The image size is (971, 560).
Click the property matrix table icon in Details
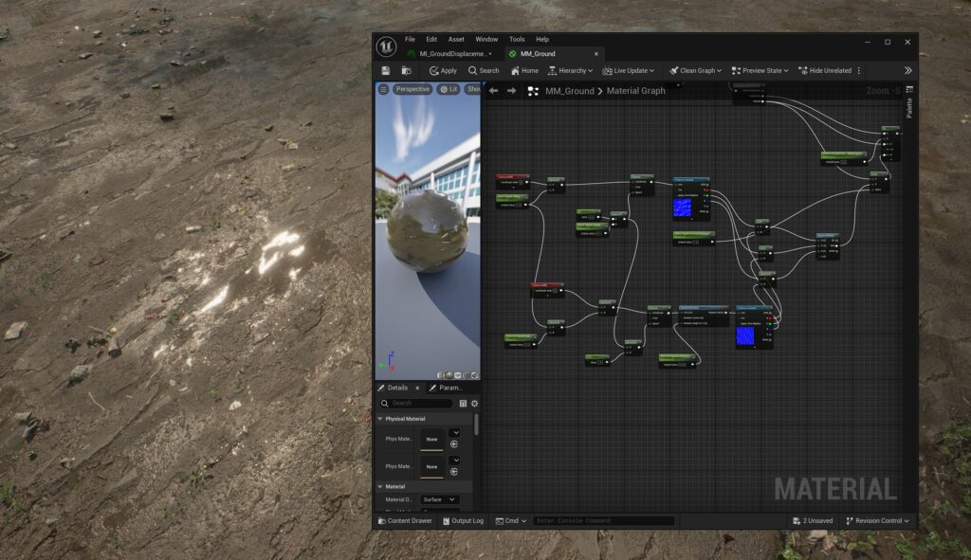point(463,403)
